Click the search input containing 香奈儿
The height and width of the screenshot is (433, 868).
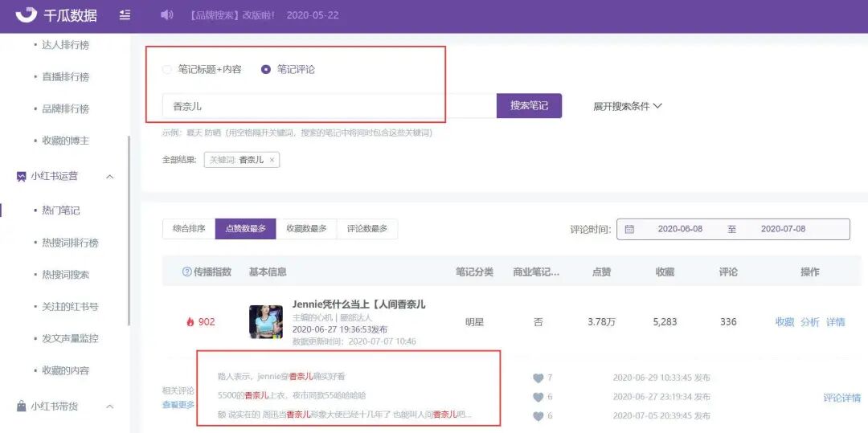(x=330, y=105)
